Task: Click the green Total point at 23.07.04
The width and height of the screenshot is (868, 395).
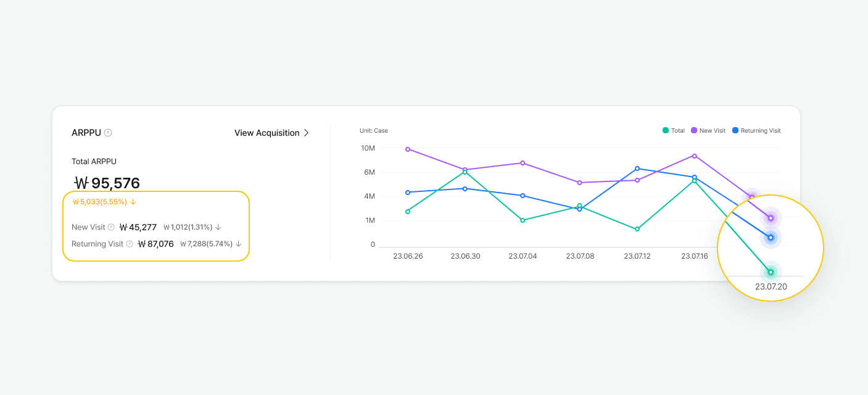Action: click(523, 220)
